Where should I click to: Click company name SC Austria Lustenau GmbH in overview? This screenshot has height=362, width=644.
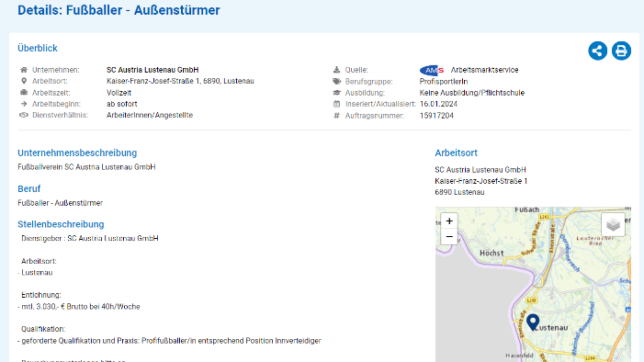point(153,70)
